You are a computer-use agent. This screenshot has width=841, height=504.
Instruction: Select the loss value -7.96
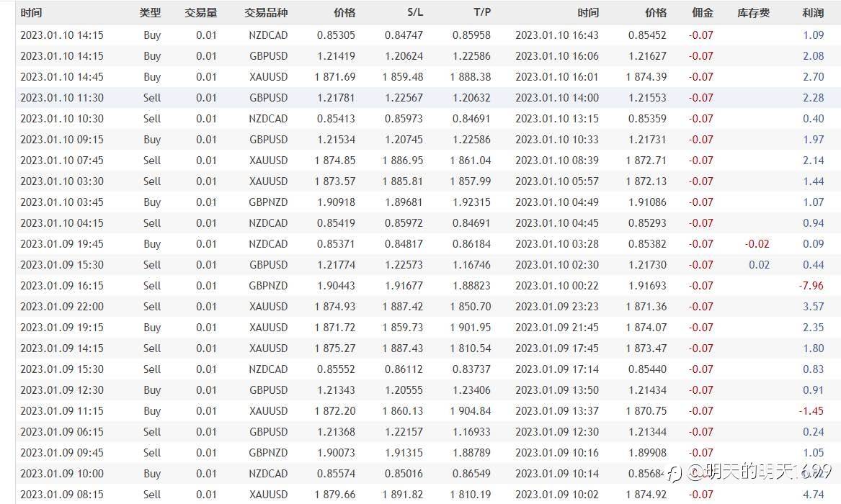pos(811,286)
